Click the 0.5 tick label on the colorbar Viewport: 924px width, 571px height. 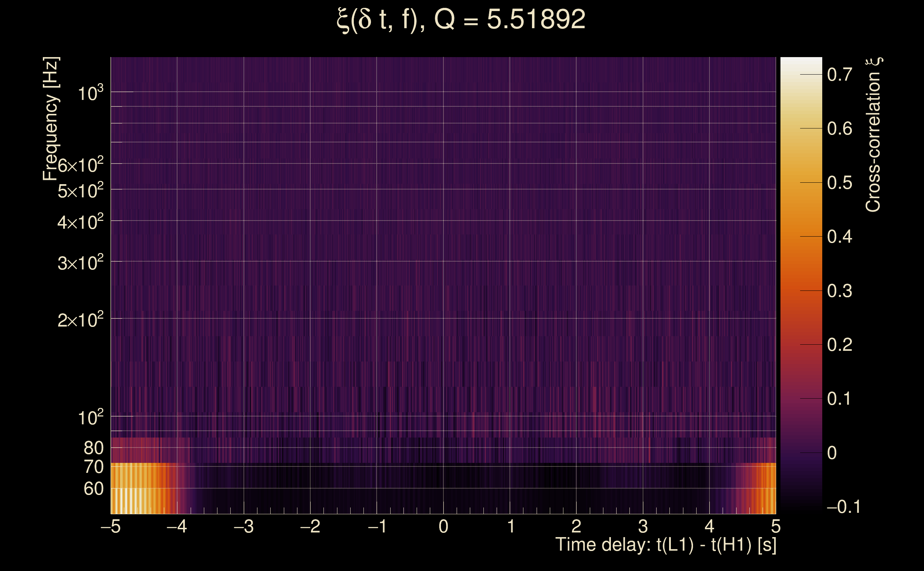839,183
